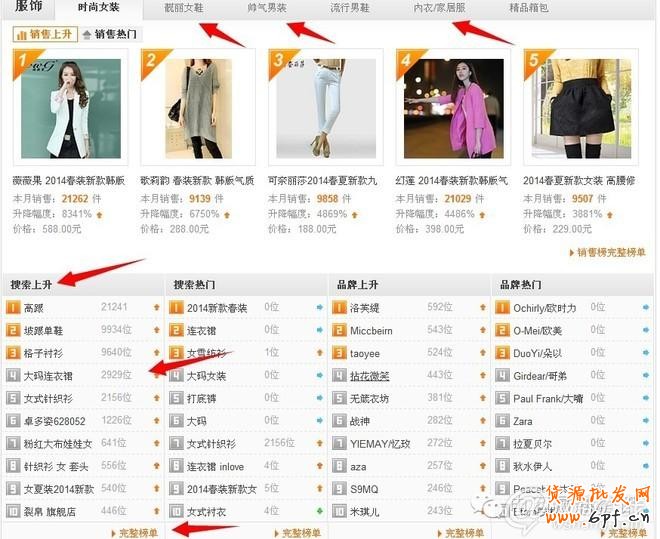The width and height of the screenshot is (660, 539).
Task: Open the 大码连衣裙 search term
Action: click(48, 375)
